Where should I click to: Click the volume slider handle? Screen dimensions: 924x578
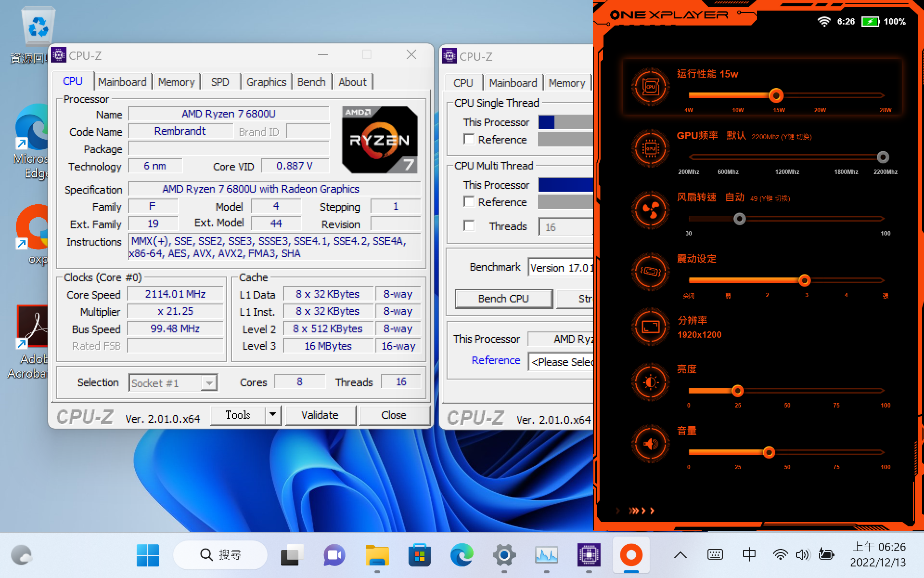tap(769, 452)
